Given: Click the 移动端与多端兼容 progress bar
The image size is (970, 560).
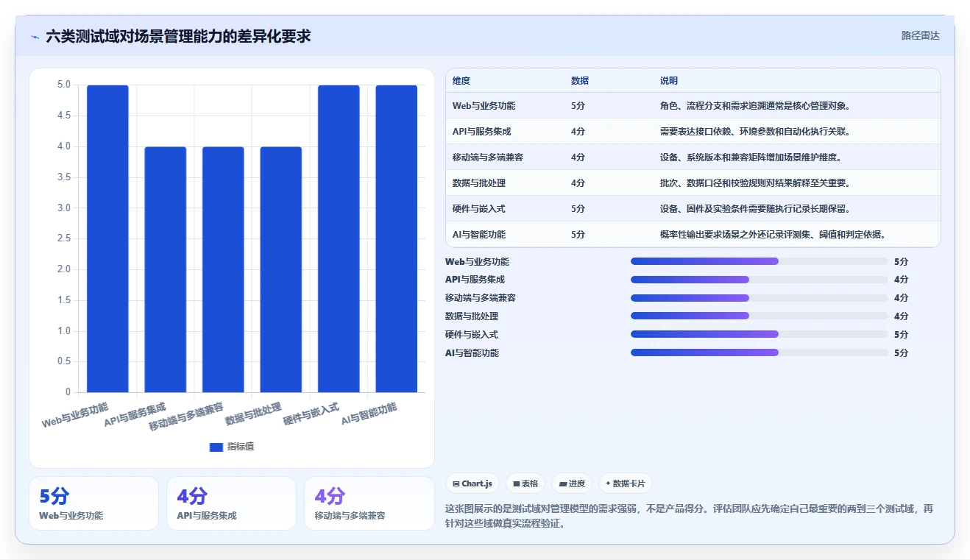Looking at the screenshot, I should click(x=759, y=298).
